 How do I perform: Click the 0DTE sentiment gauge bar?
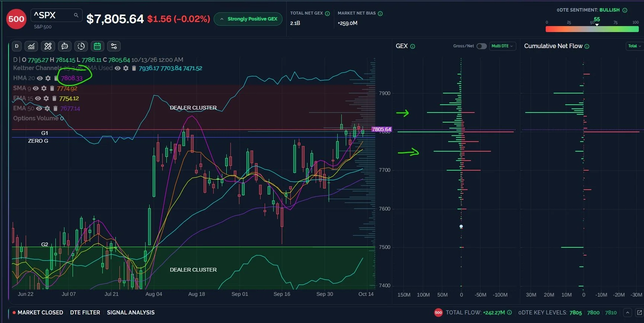pyautogui.click(x=592, y=29)
